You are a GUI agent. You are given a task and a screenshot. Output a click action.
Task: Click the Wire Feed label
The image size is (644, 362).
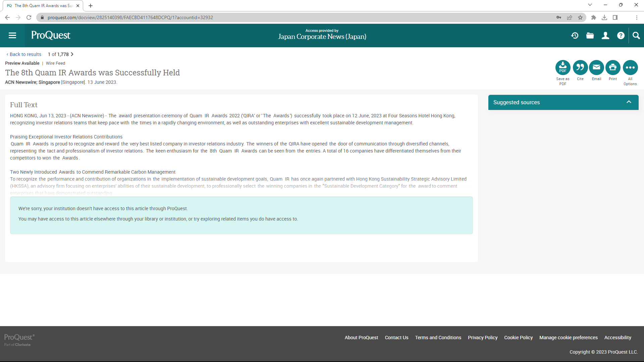(x=55, y=63)
